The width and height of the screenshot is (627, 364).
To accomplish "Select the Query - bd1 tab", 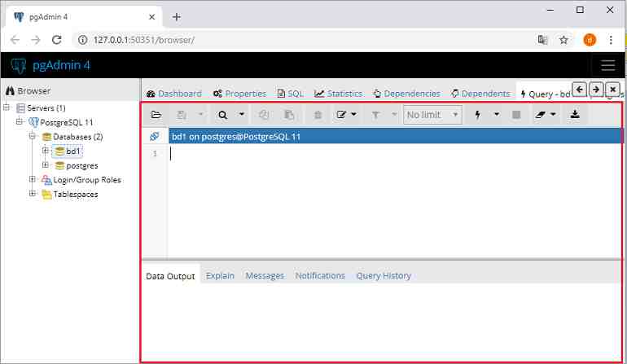I will 545,94.
